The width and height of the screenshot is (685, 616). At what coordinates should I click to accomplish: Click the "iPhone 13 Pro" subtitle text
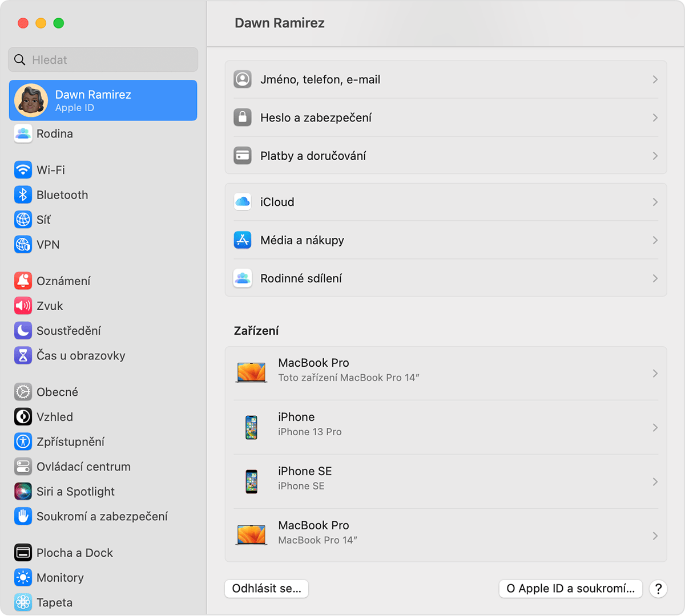[x=310, y=432]
